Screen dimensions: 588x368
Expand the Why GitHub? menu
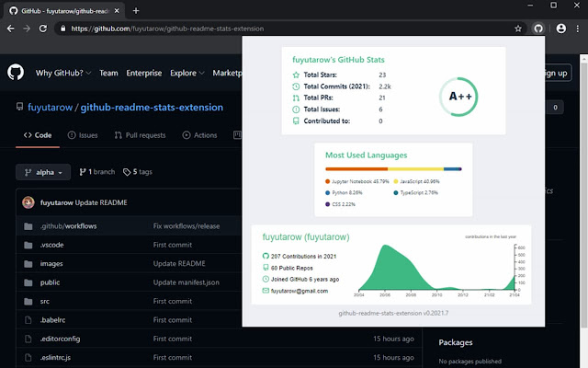[x=63, y=73]
